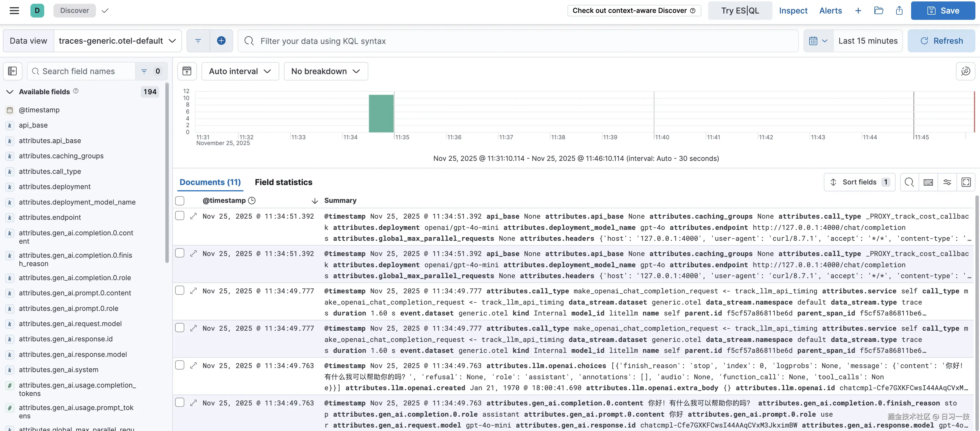Open saved searches via the folder icon
Viewport: 980px width, 431px height.
879,10
